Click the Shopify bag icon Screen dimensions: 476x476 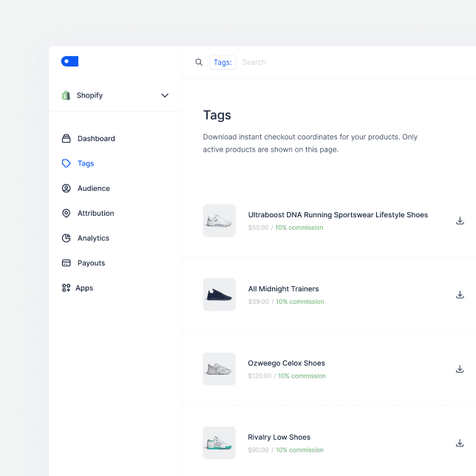click(x=66, y=95)
